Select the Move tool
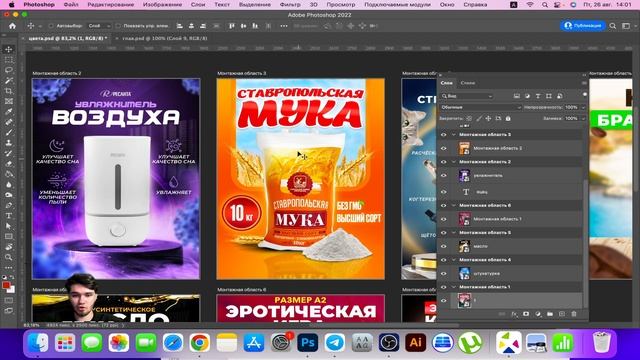 pyautogui.click(x=9, y=49)
